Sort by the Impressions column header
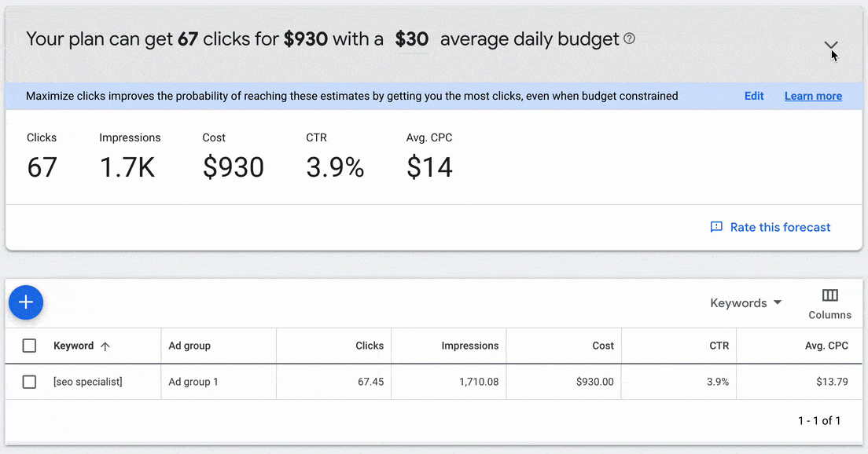Viewport: 868px width, 454px height. [470, 346]
